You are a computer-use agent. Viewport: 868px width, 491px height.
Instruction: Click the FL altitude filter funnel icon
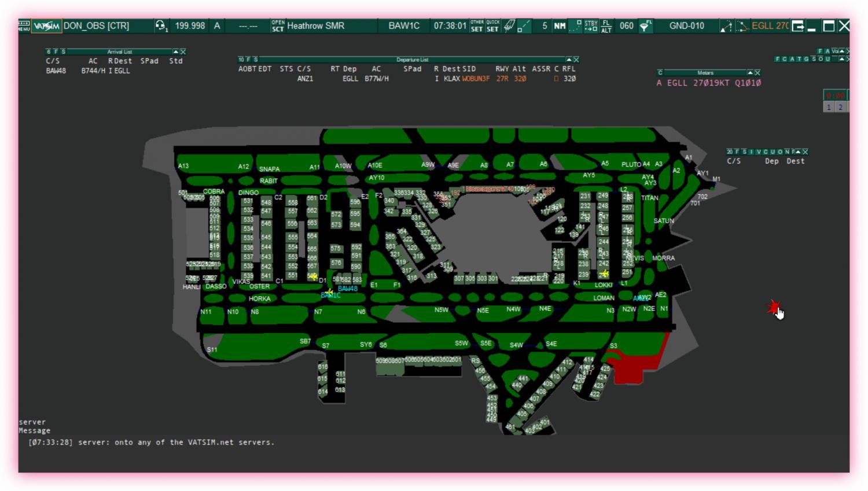[x=645, y=25]
